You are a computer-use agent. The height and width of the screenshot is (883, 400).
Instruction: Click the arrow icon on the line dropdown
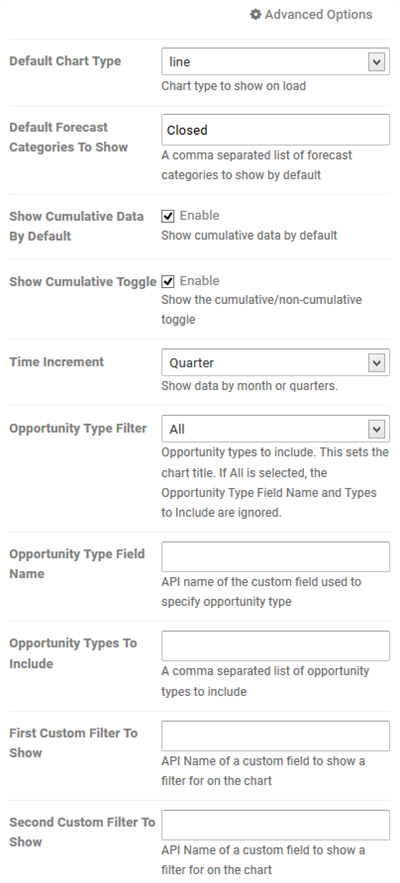376,61
